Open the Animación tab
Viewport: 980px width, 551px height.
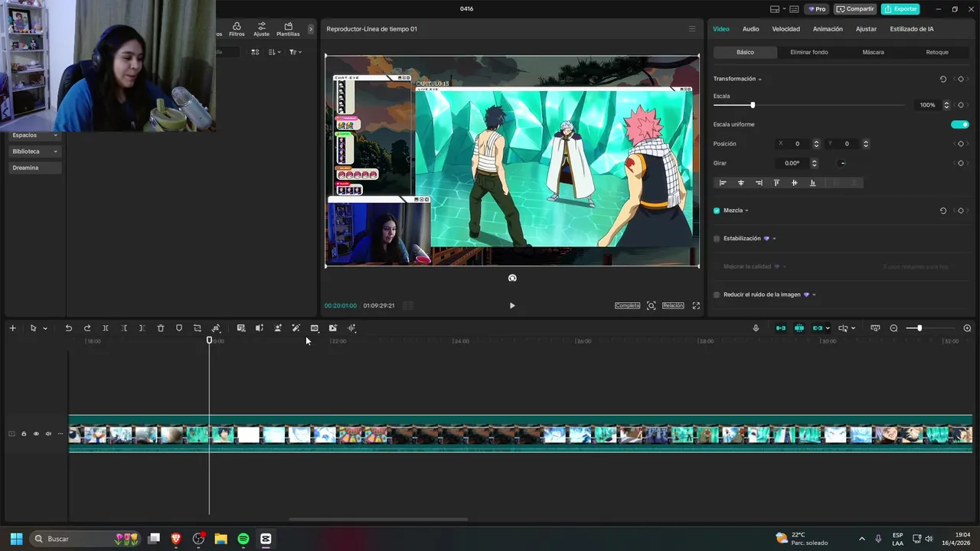[x=828, y=29]
